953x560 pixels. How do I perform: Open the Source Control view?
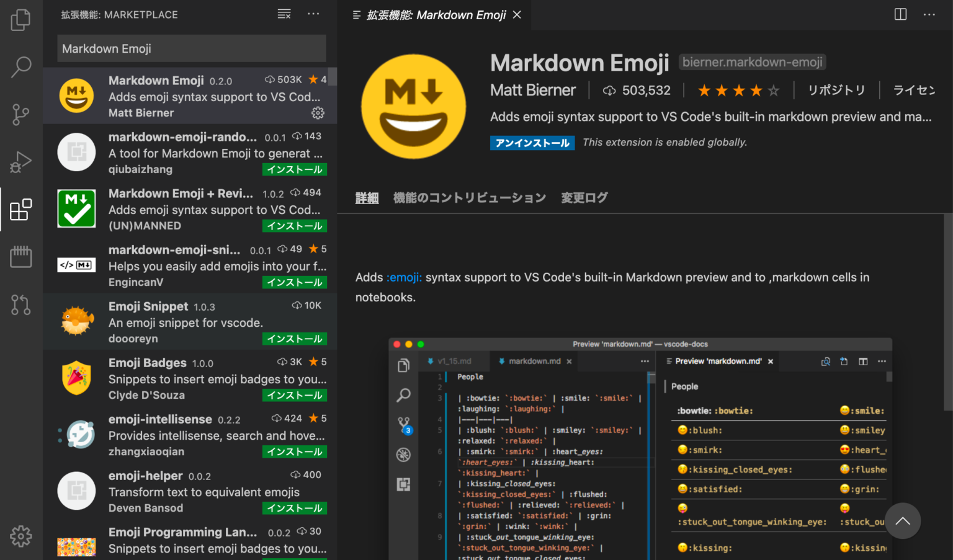click(x=20, y=114)
